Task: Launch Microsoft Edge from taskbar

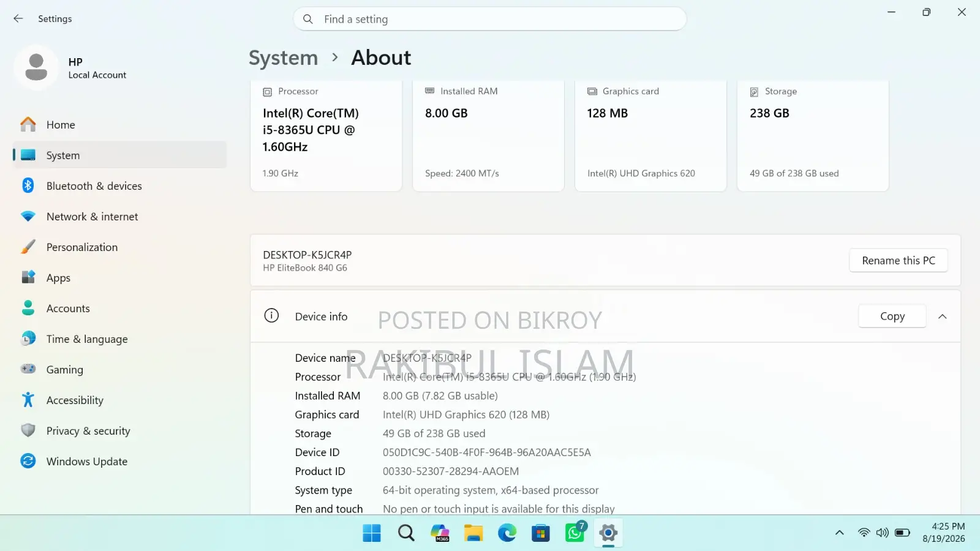Action: pos(507,533)
